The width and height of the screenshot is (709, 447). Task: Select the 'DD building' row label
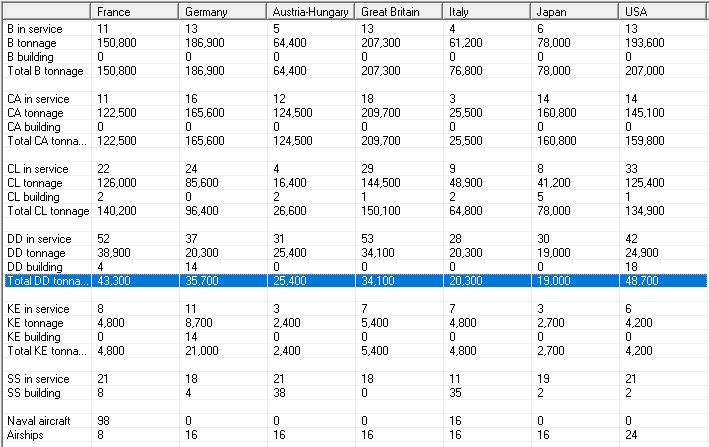coord(35,267)
